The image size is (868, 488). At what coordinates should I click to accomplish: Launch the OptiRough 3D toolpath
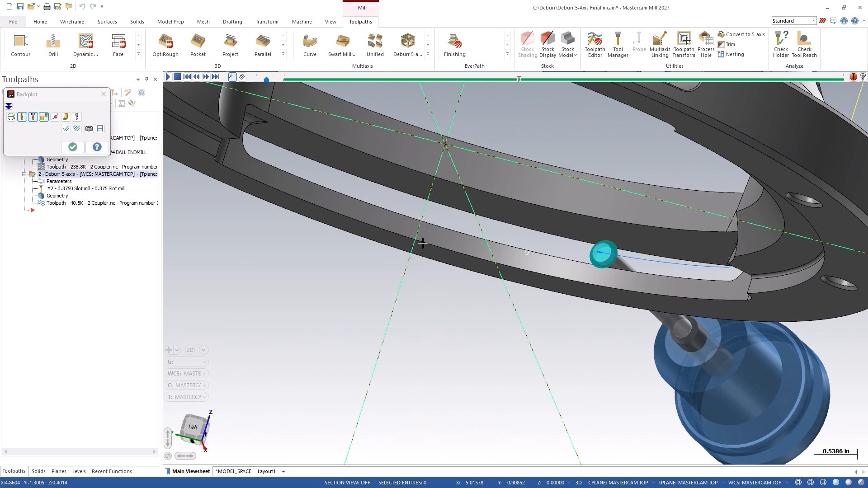point(165,45)
